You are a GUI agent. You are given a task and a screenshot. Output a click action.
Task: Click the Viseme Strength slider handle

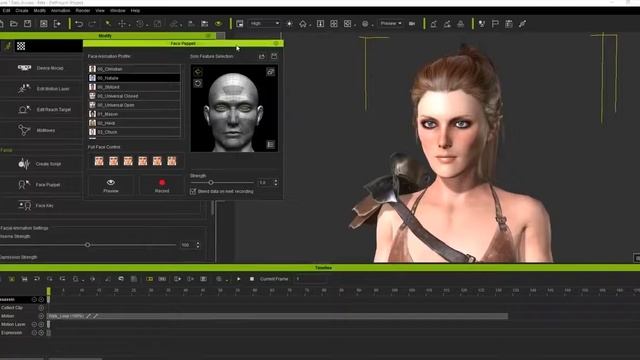[88, 245]
